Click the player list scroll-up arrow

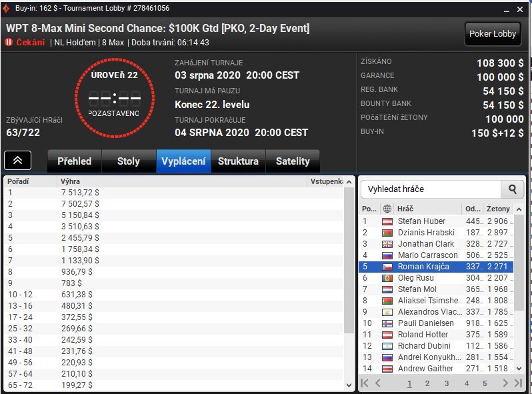click(x=519, y=209)
